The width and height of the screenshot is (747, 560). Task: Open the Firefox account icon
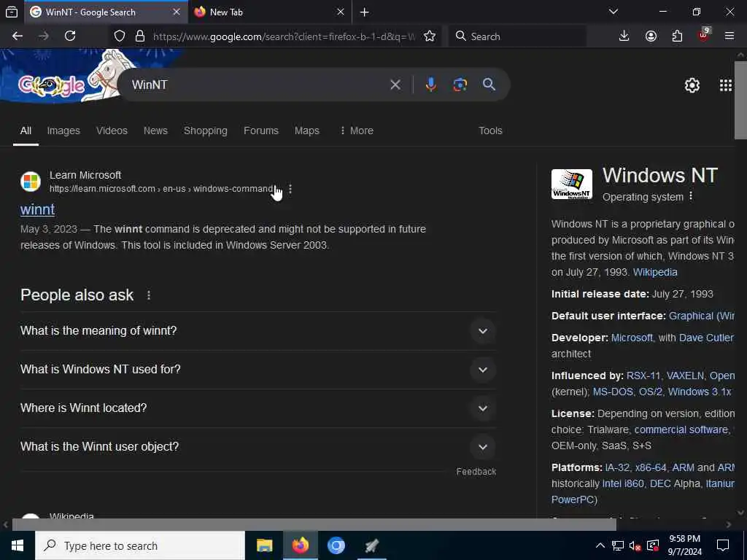651,36
